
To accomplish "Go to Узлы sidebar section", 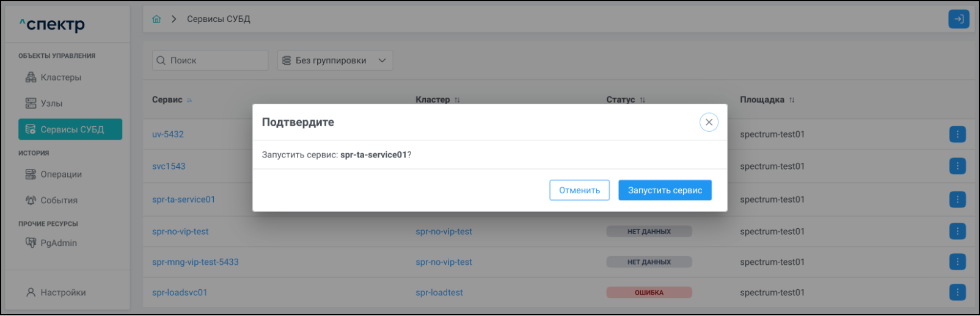I will click(x=51, y=103).
